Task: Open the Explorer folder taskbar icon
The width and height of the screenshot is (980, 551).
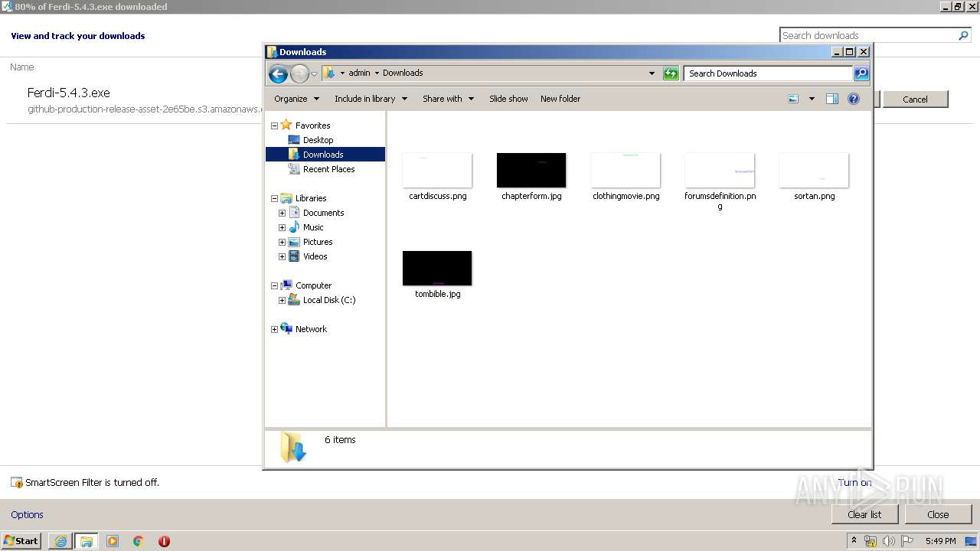Action: pyautogui.click(x=87, y=541)
